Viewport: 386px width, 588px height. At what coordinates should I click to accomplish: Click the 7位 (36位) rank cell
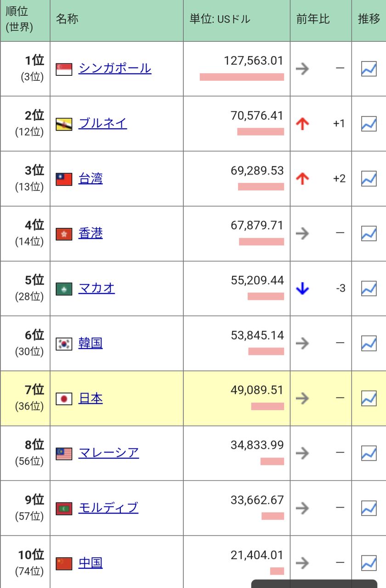coord(25,398)
